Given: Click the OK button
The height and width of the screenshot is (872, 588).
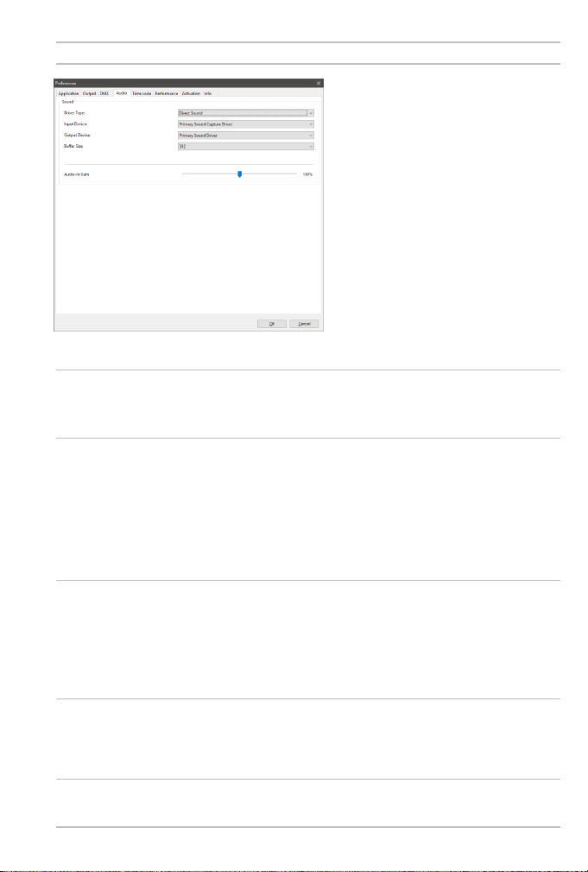Looking at the screenshot, I should [271, 324].
